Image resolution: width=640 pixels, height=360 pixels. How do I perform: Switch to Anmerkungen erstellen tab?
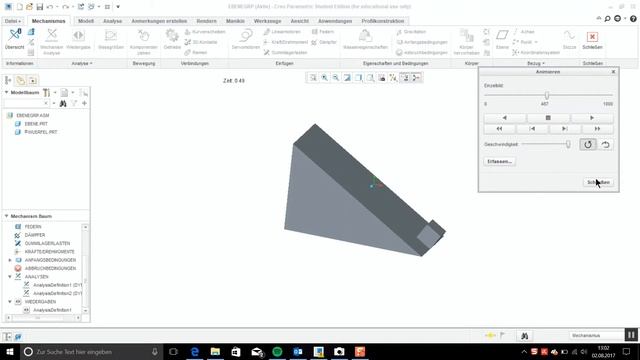[x=159, y=21]
